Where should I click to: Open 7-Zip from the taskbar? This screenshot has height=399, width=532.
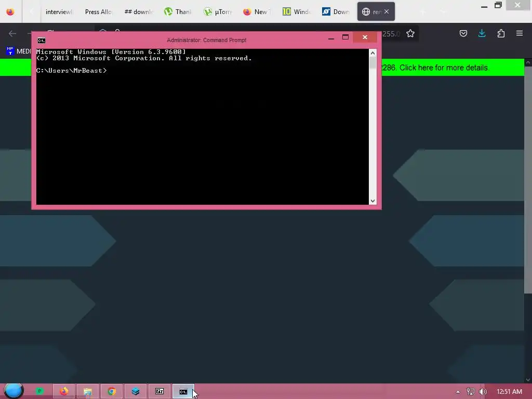click(x=159, y=391)
